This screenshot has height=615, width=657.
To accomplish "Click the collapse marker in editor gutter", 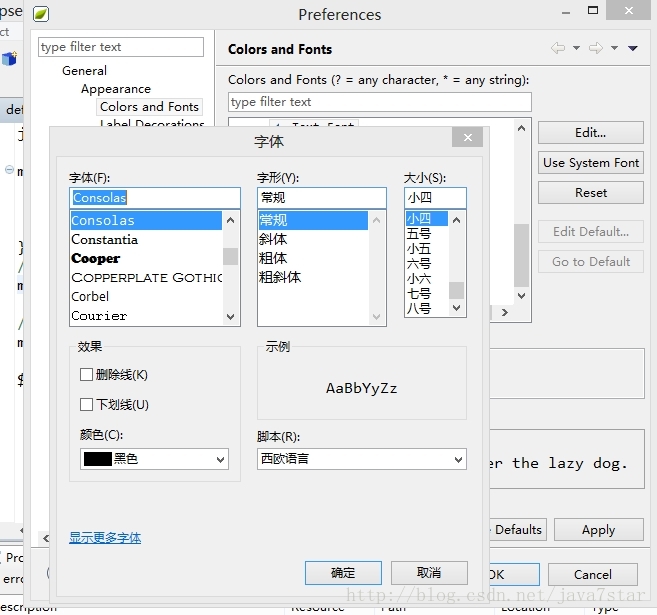I will [x=9, y=169].
